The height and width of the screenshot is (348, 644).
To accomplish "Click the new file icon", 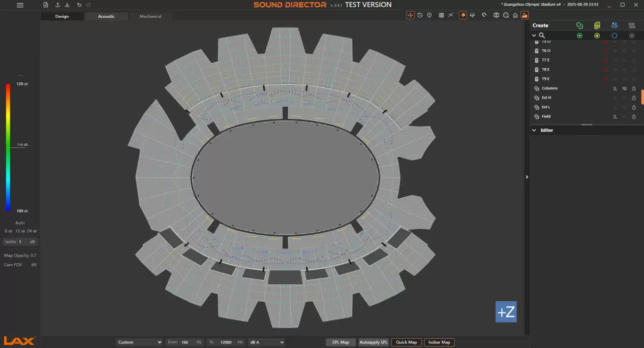I will pyautogui.click(x=46, y=5).
